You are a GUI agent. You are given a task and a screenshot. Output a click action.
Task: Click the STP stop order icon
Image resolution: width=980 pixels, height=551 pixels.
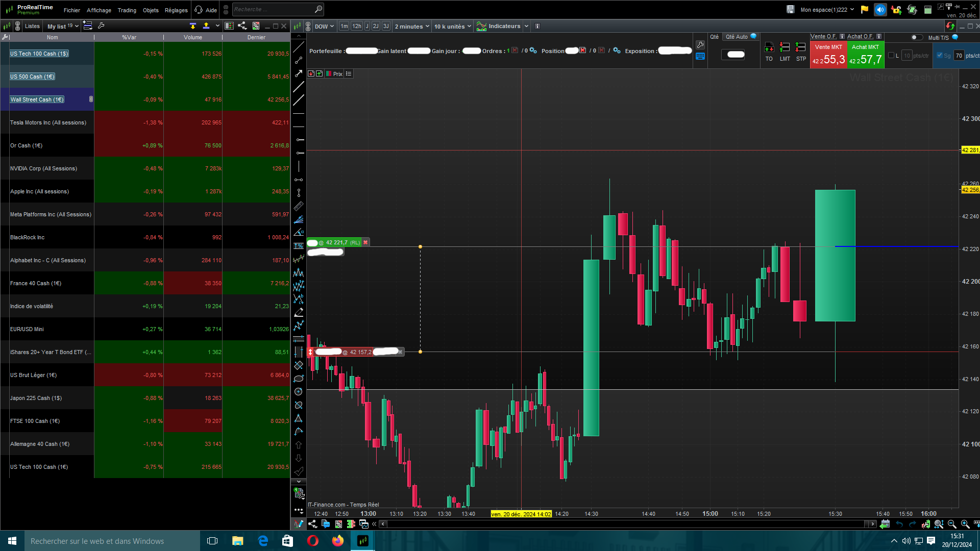pyautogui.click(x=801, y=48)
